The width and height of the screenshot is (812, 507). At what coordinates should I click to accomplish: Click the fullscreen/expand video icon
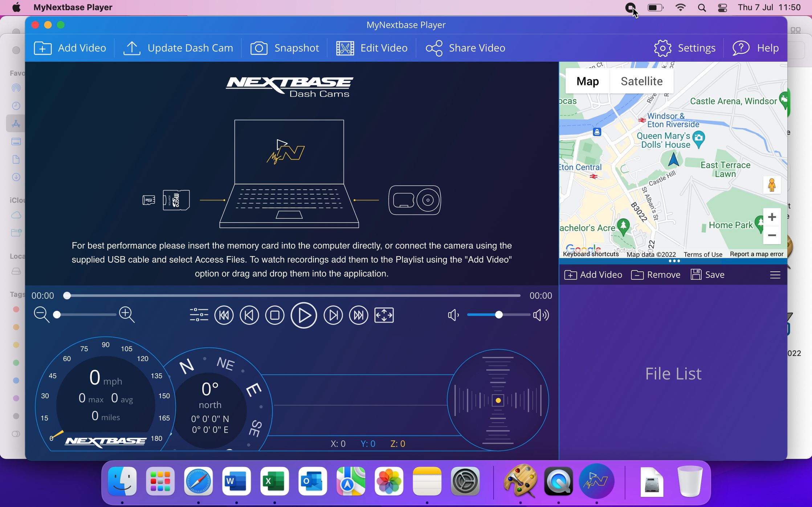click(x=384, y=315)
